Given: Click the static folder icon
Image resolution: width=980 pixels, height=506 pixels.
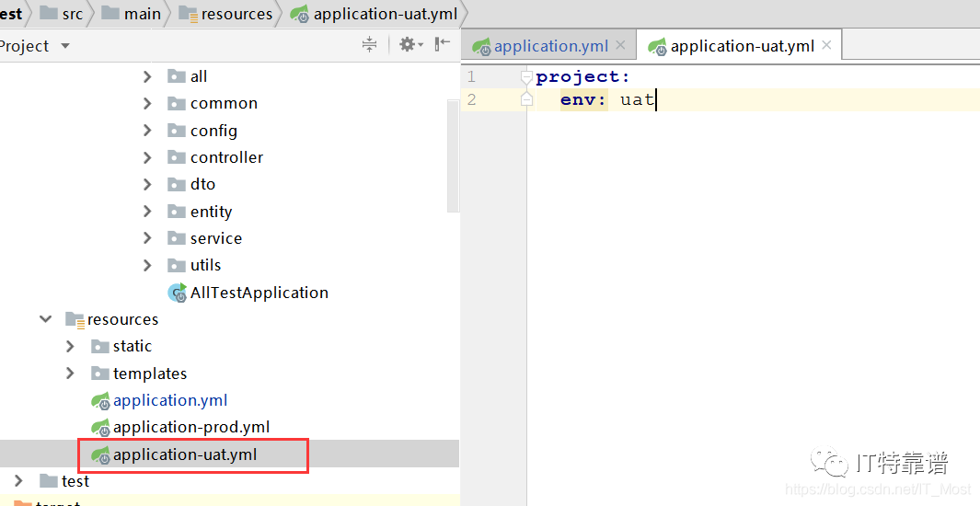Looking at the screenshot, I should [x=100, y=346].
